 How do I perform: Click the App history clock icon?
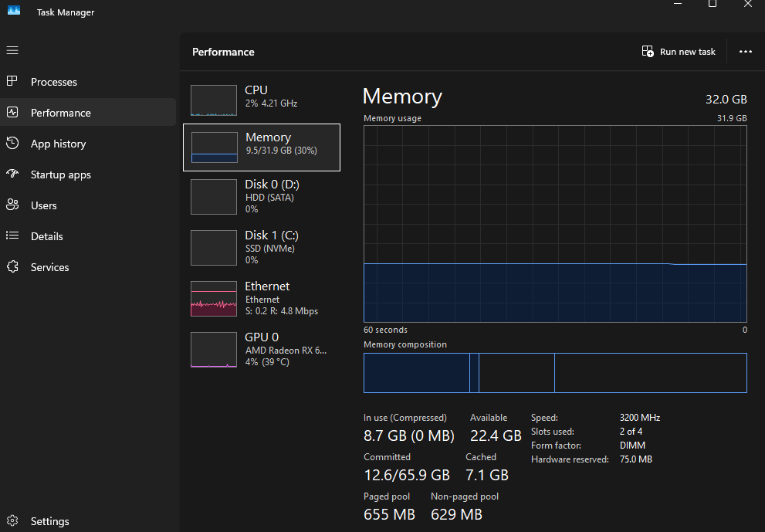pyautogui.click(x=12, y=144)
